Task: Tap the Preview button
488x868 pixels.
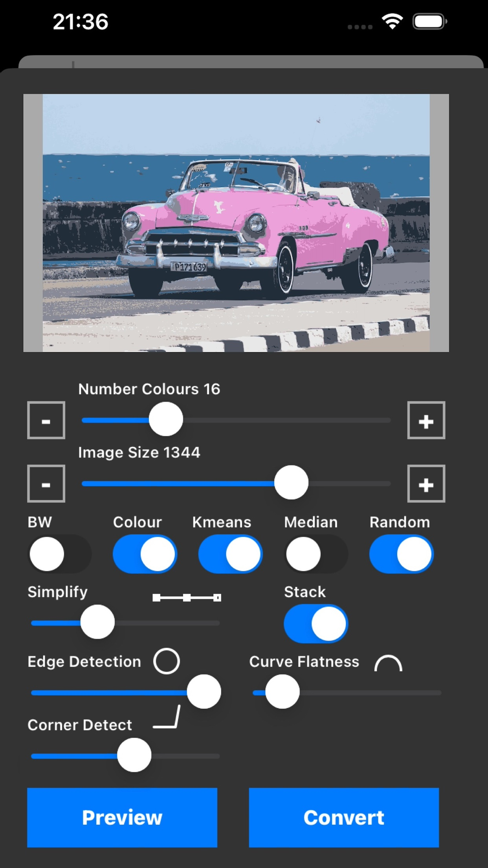Action: [x=122, y=817]
